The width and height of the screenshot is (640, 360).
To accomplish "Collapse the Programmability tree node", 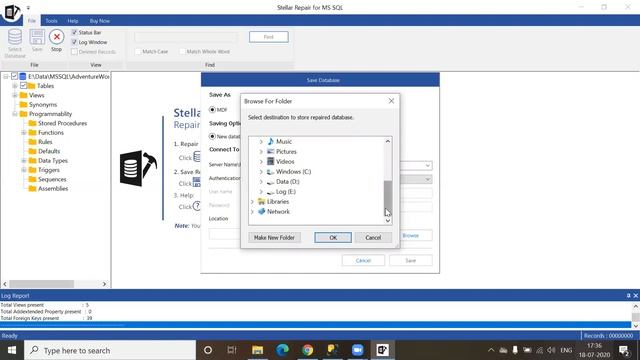I will (x=15, y=114).
